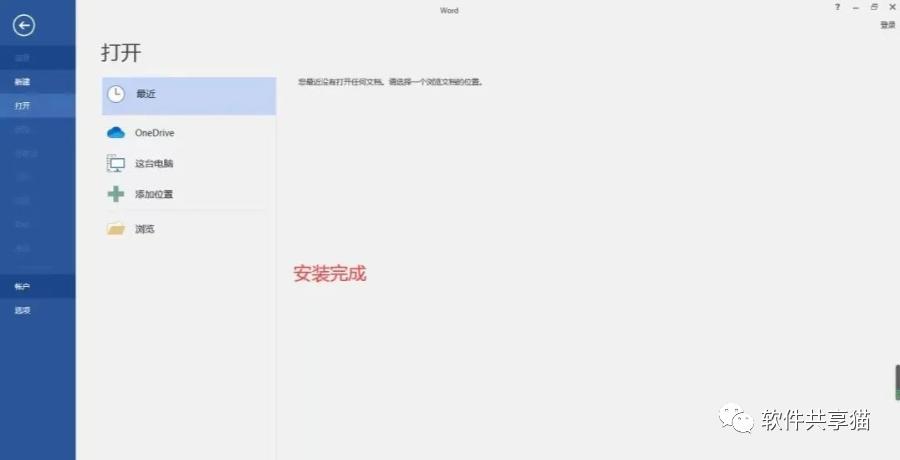Choose 这台电脑 (This PC) location
The image size is (900, 460).
(x=189, y=164)
